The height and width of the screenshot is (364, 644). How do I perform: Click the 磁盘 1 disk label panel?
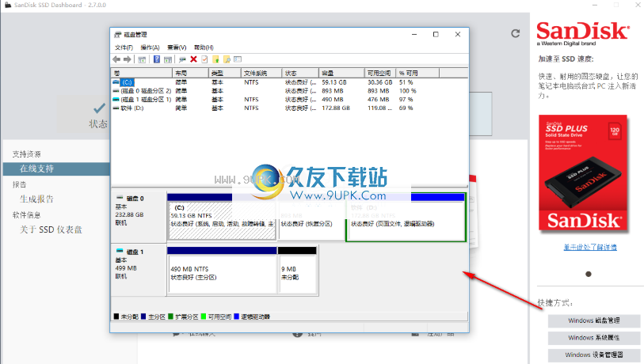(139, 270)
